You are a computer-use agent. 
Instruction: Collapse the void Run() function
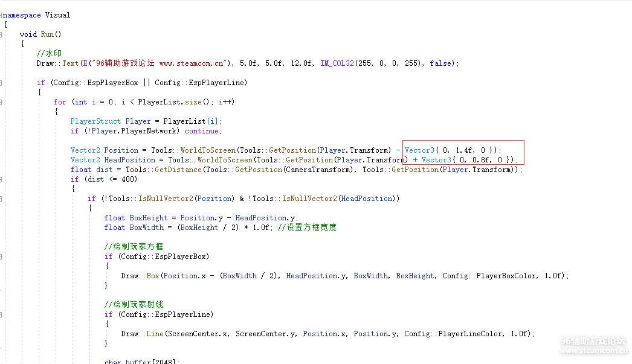[x=2, y=34]
